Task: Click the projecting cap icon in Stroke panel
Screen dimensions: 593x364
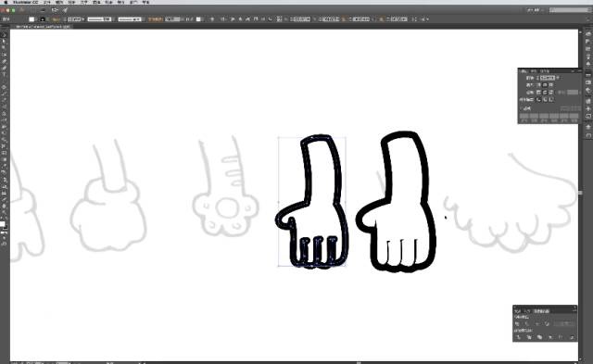Action: click(x=551, y=85)
